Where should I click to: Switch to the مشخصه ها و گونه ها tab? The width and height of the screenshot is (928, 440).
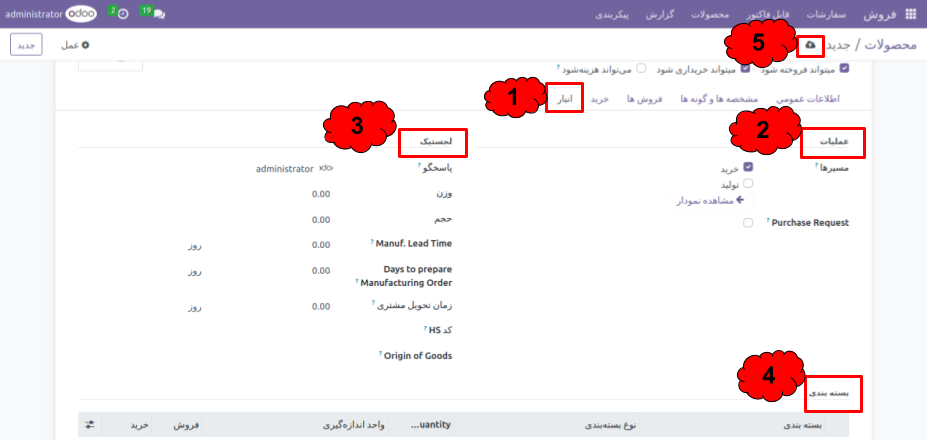pyautogui.click(x=719, y=99)
